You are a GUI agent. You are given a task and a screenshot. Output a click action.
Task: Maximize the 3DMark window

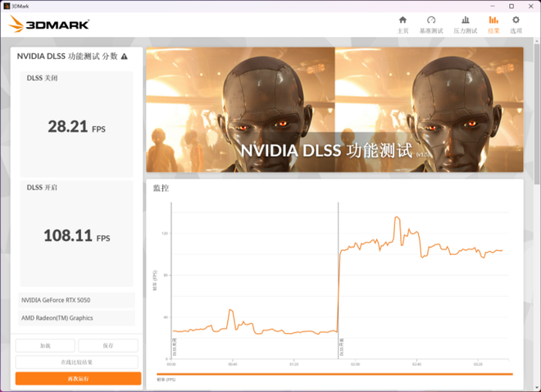point(511,6)
